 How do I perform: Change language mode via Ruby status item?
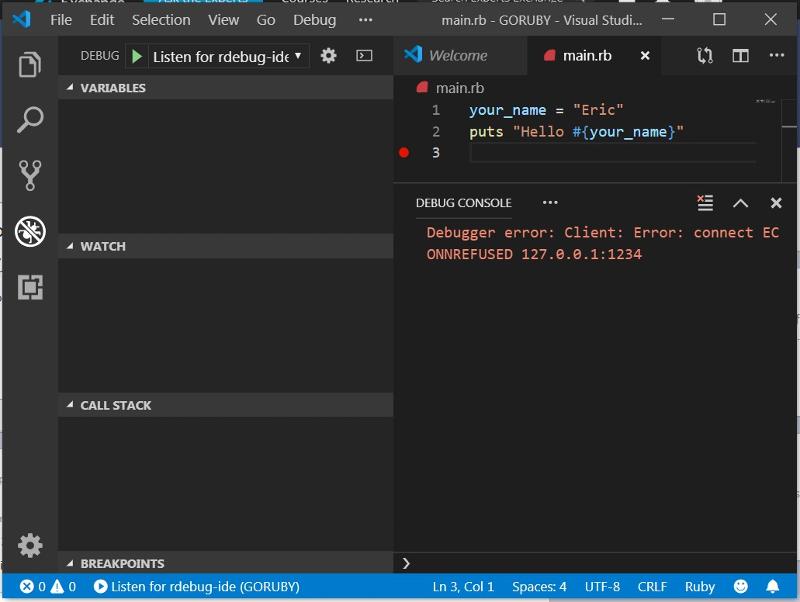pyautogui.click(x=699, y=587)
